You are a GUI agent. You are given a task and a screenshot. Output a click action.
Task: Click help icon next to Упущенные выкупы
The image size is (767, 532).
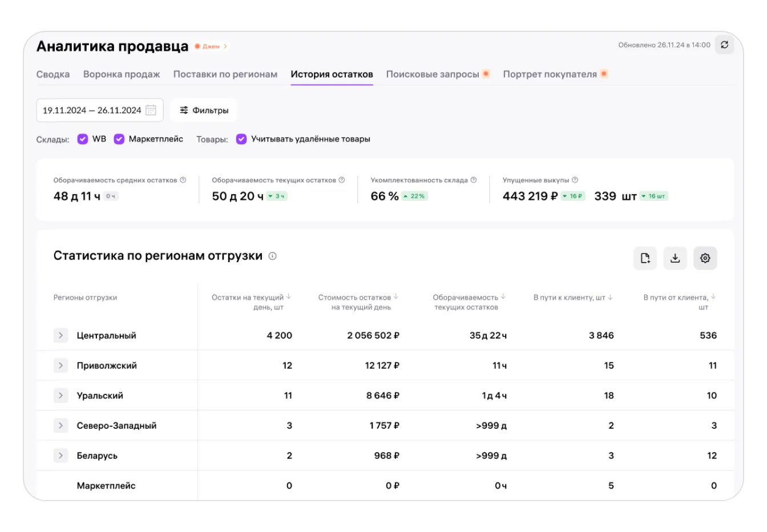pos(575,180)
